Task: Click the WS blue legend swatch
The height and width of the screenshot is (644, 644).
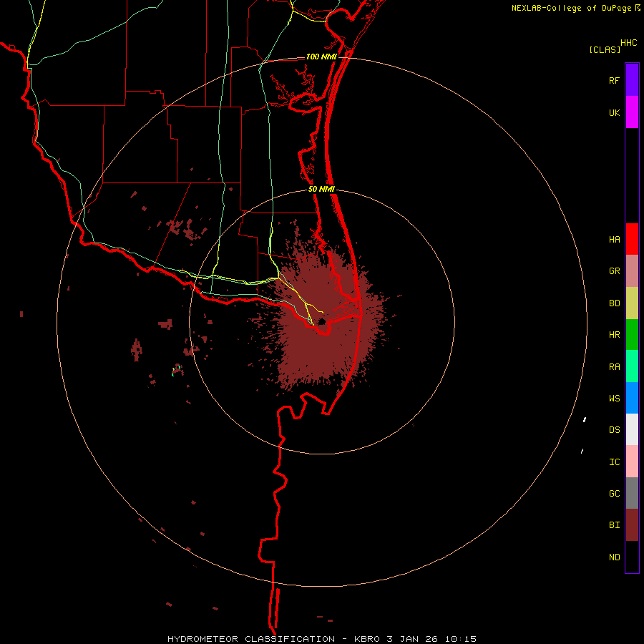Action: (x=632, y=398)
